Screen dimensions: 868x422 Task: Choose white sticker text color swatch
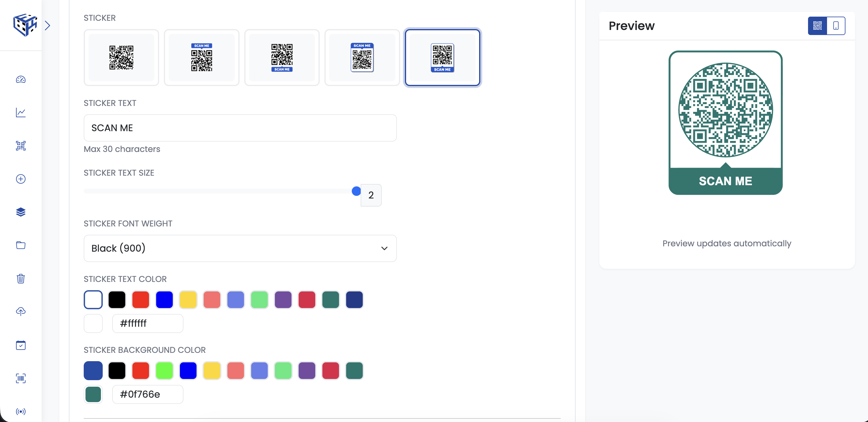(x=93, y=300)
